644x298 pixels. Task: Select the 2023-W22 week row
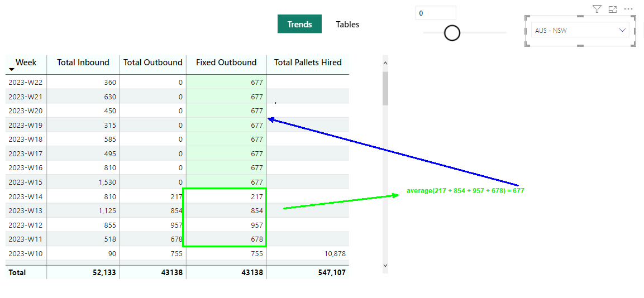tap(177, 82)
